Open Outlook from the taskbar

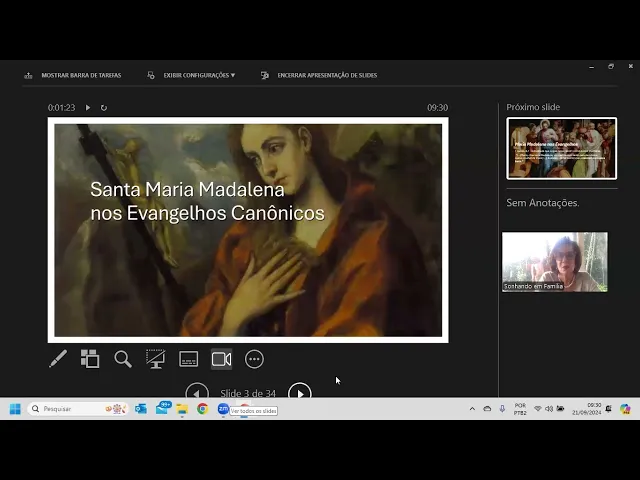(141, 409)
